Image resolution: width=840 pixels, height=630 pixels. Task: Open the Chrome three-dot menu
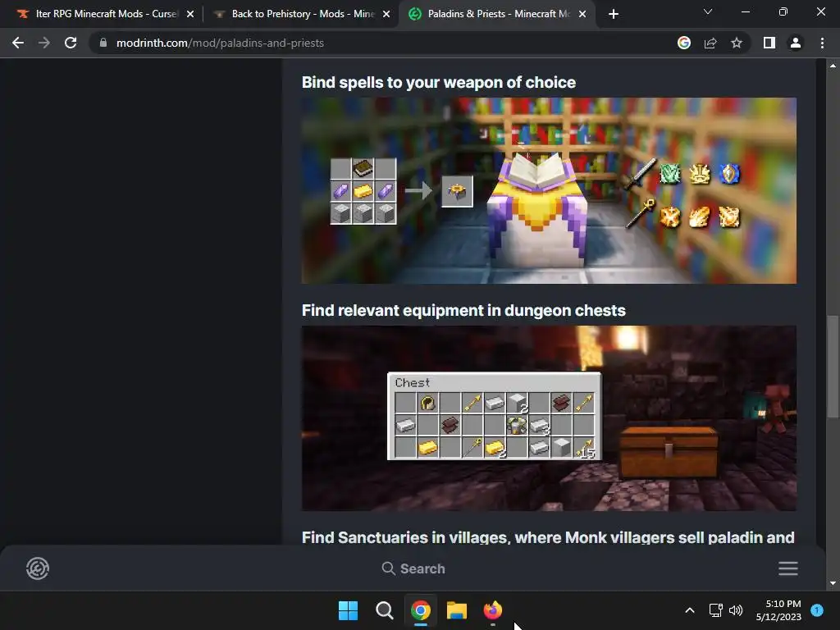822,43
